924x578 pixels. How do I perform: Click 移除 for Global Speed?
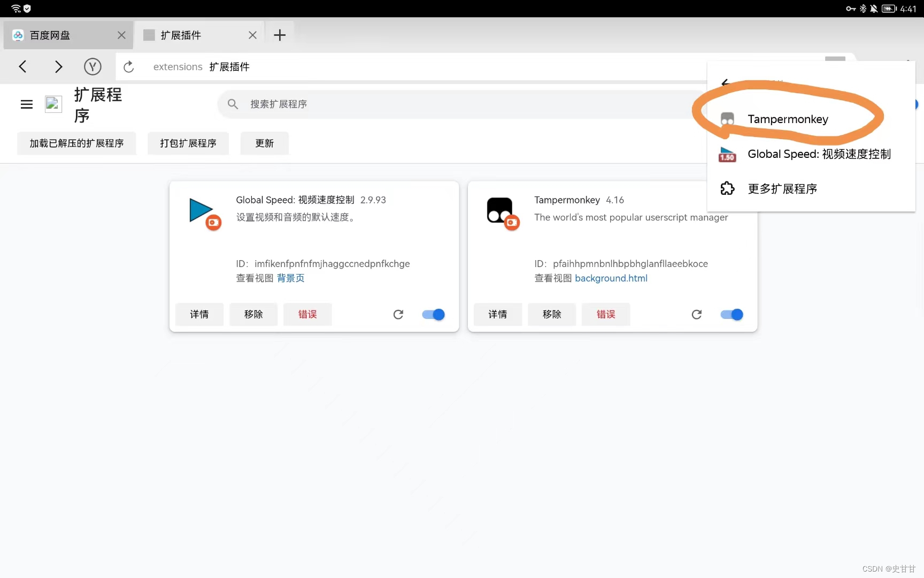coord(253,315)
